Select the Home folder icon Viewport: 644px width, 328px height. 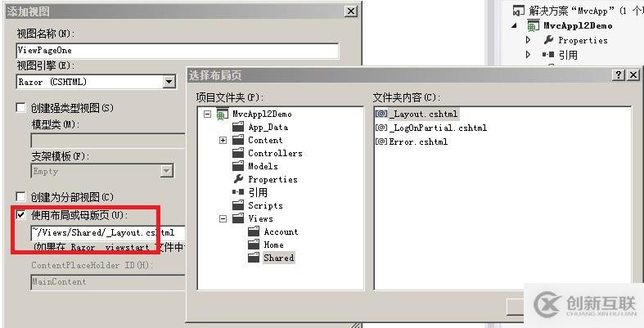(x=254, y=245)
